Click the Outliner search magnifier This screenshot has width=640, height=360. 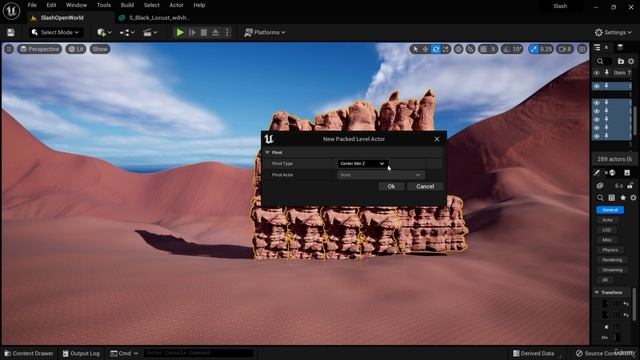coord(600,61)
